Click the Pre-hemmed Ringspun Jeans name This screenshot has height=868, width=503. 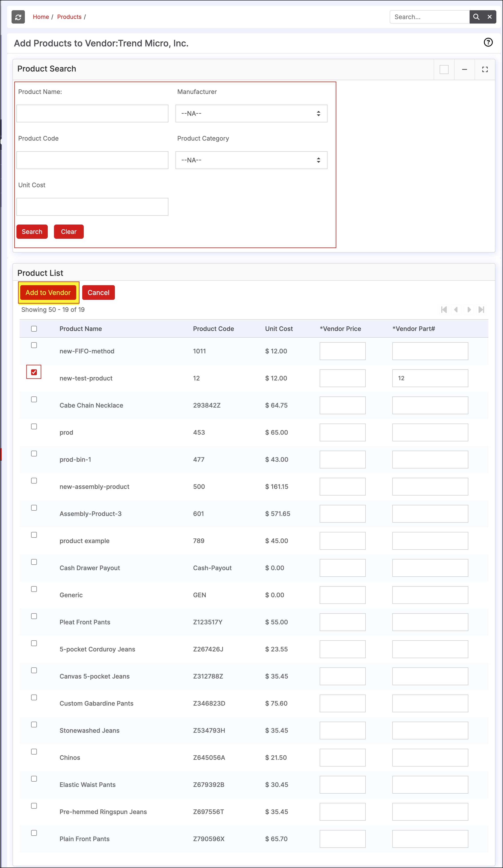(x=103, y=812)
